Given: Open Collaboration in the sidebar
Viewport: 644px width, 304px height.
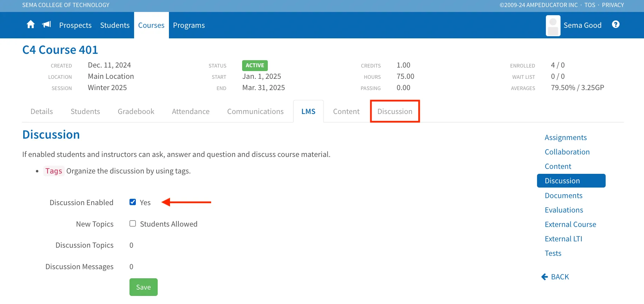Looking at the screenshot, I should pos(567,152).
